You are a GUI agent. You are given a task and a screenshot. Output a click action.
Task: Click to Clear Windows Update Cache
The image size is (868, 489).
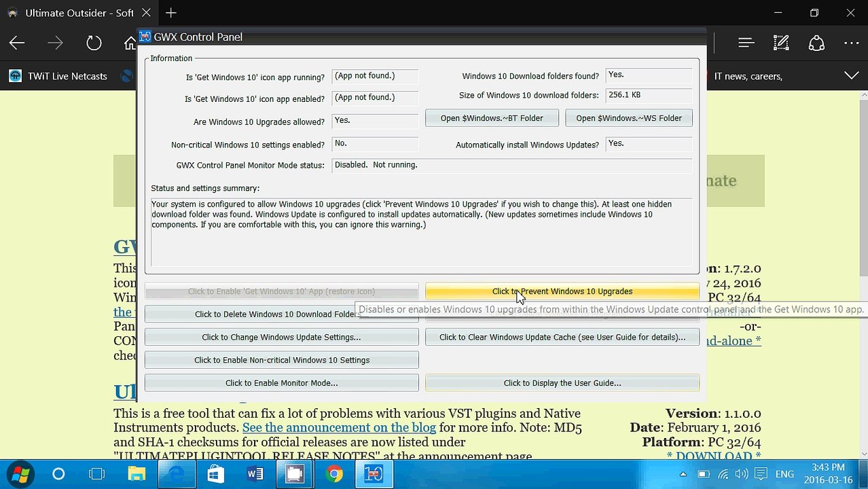coord(562,337)
